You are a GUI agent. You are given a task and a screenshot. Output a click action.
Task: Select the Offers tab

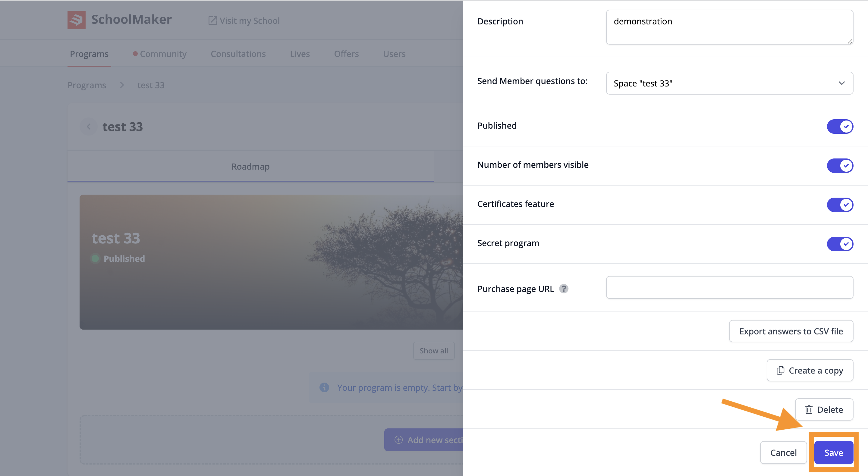coord(346,54)
